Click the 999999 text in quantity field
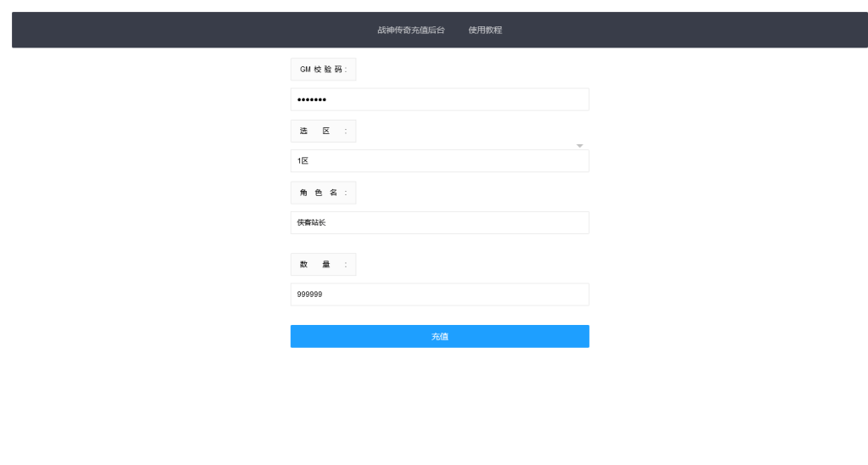868x465 pixels. pyautogui.click(x=309, y=294)
